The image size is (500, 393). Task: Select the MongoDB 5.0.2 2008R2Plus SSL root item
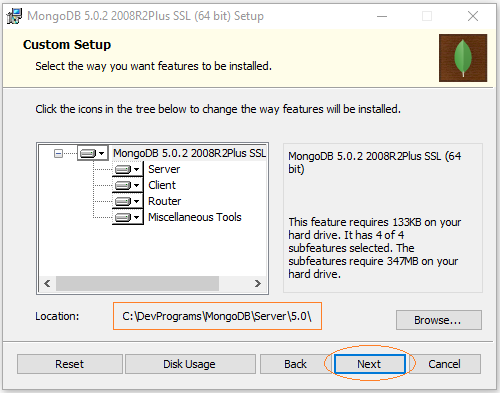189,153
